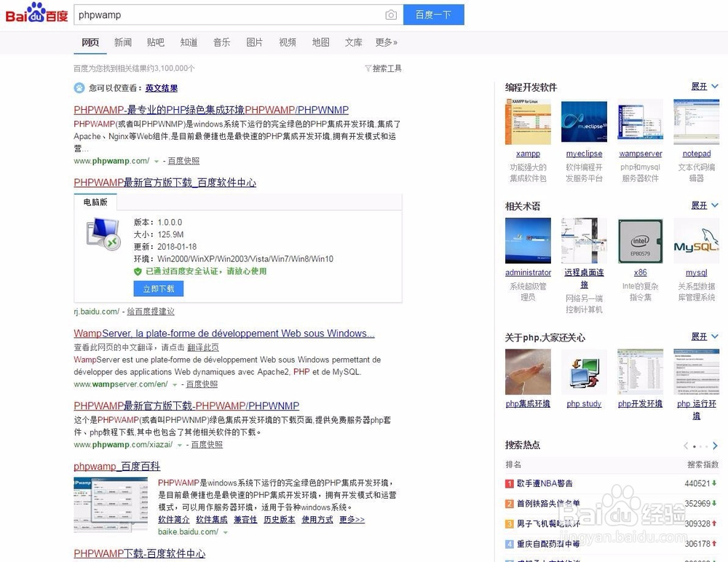Click the PHPWAMP software computer icon
This screenshot has height=562, width=728.
tap(103, 234)
